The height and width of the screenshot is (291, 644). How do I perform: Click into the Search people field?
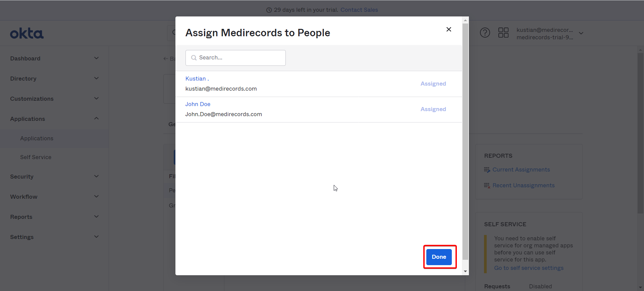click(x=235, y=58)
